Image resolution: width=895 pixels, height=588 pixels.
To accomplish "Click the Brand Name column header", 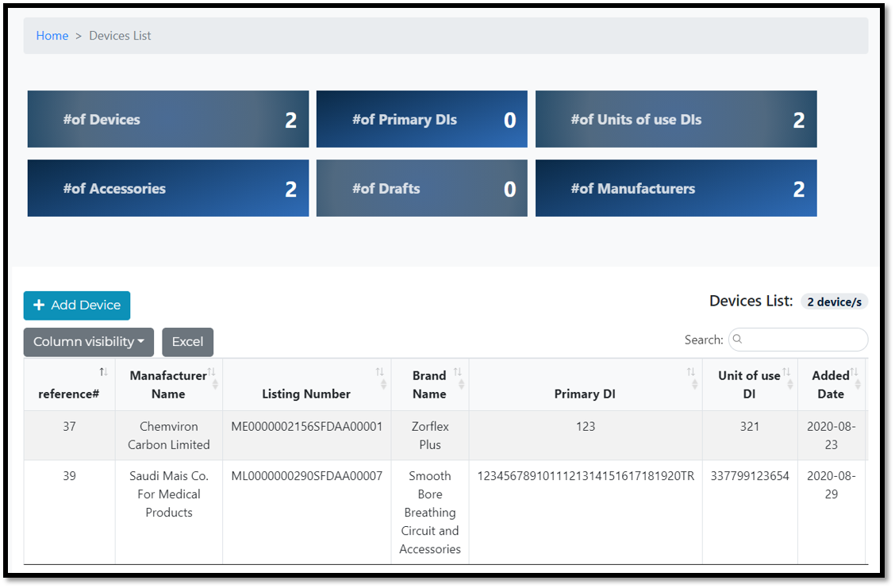I will [430, 385].
